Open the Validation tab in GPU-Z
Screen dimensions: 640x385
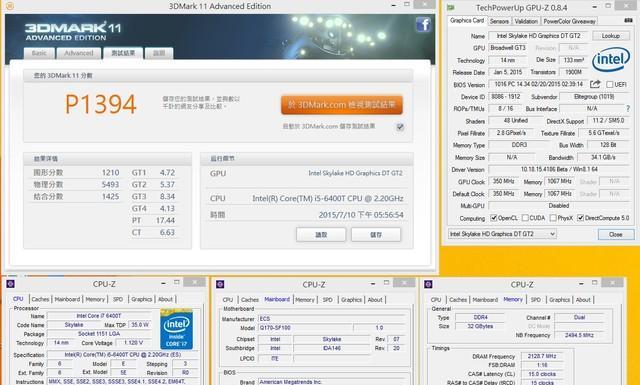tap(526, 21)
